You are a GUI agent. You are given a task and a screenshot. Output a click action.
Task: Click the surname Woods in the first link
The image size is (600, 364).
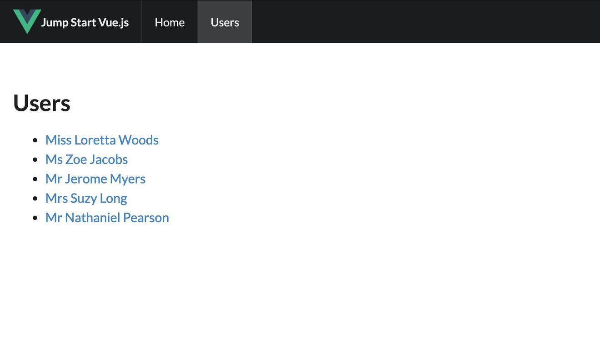pyautogui.click(x=138, y=140)
